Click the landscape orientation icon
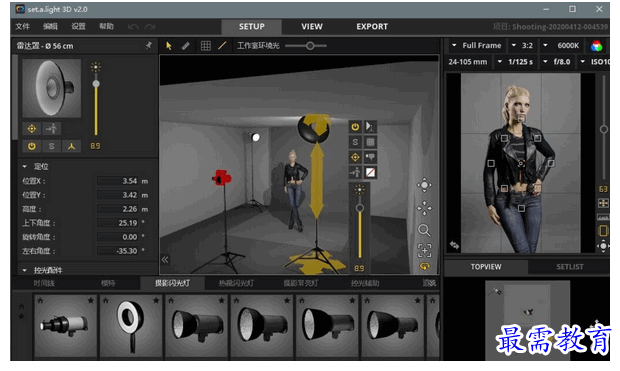This screenshot has width=620, height=371. [x=603, y=217]
